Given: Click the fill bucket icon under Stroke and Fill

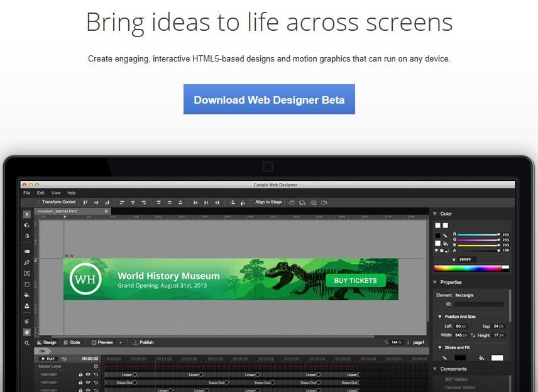Looking at the screenshot, I should click(x=481, y=357).
